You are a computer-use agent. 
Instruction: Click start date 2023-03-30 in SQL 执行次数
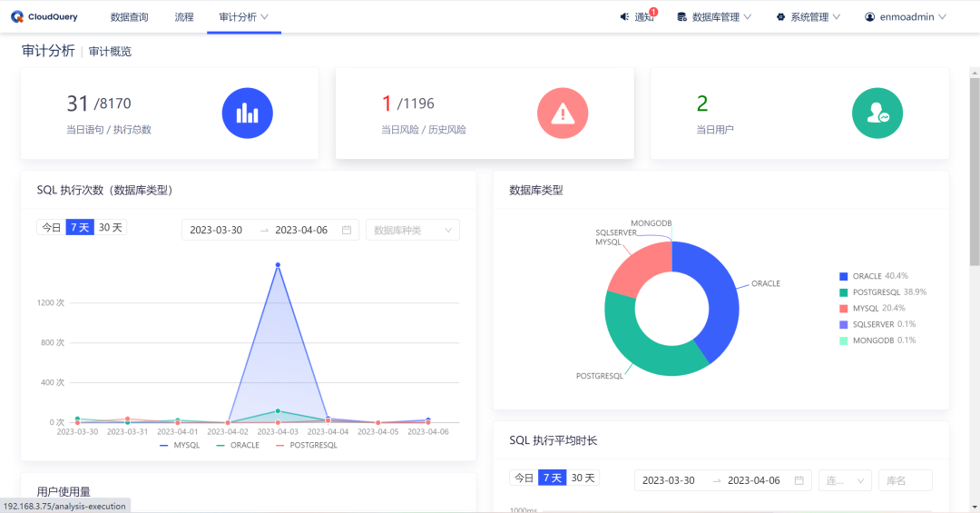point(216,230)
